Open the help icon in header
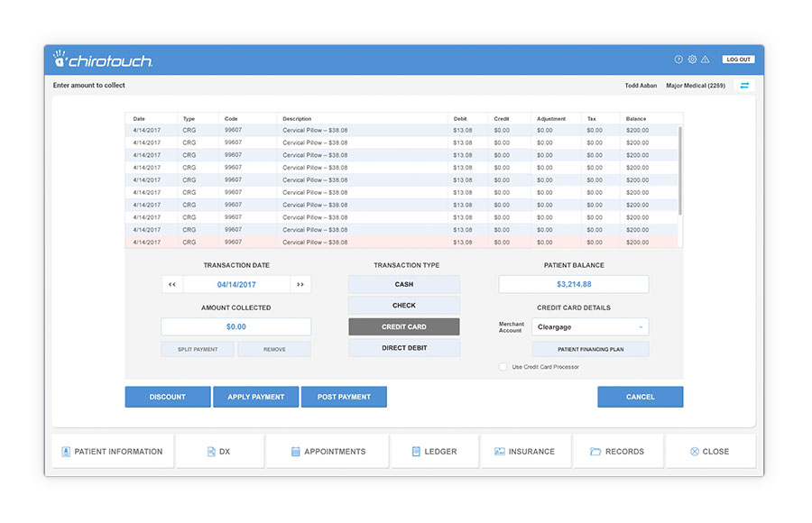The image size is (812, 523). (x=678, y=60)
